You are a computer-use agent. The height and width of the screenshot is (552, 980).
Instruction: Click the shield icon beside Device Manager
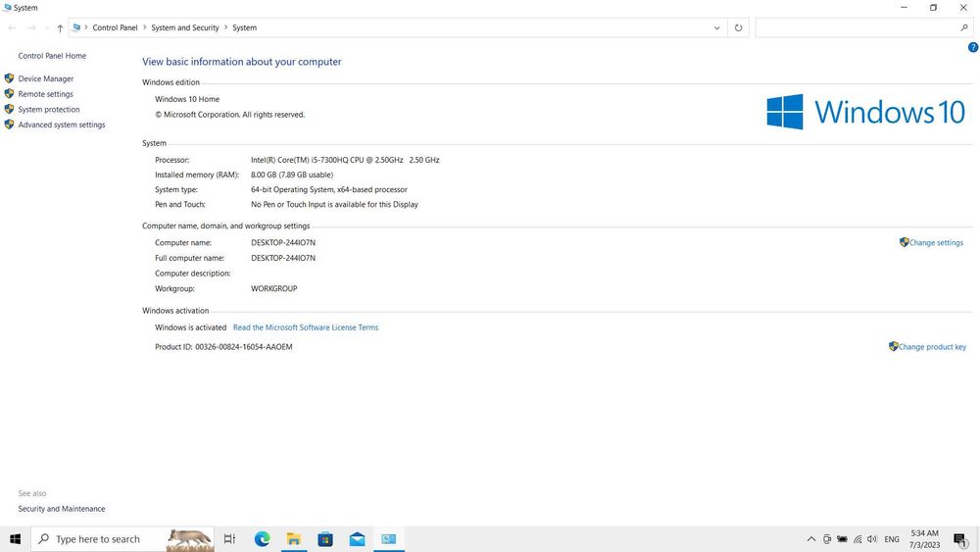pyautogui.click(x=9, y=78)
